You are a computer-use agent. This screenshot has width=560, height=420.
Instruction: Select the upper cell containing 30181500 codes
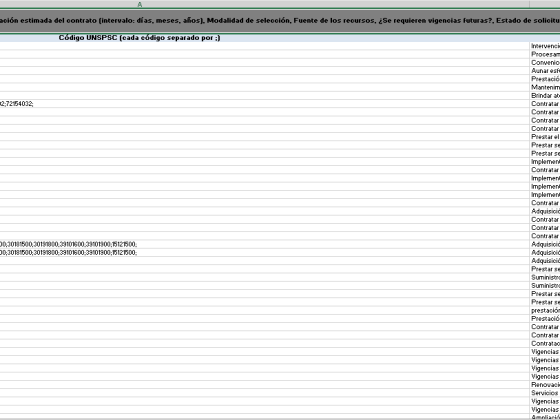tap(264, 244)
